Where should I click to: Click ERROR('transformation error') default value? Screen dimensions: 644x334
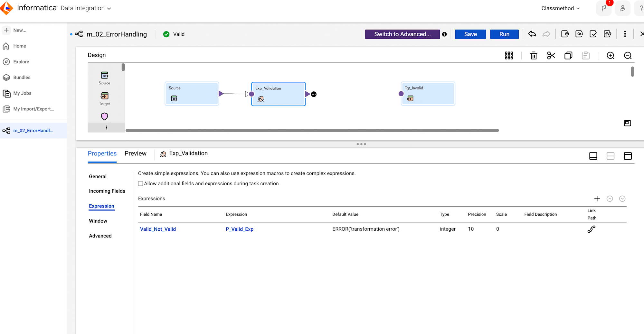click(366, 229)
